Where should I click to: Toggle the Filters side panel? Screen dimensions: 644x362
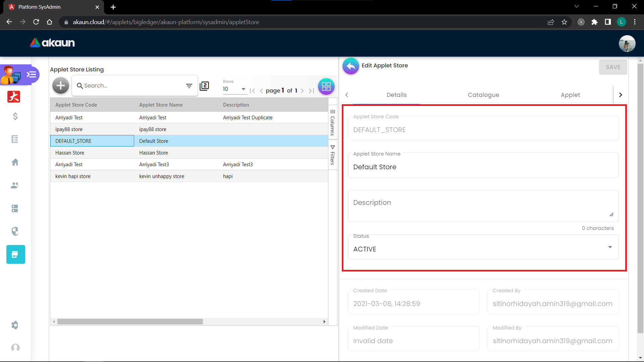click(x=332, y=155)
